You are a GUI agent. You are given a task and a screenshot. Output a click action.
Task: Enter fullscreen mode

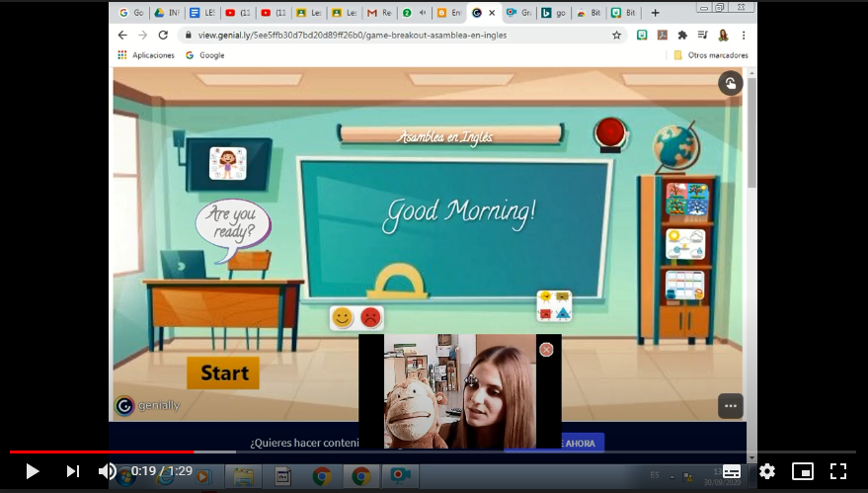point(838,471)
